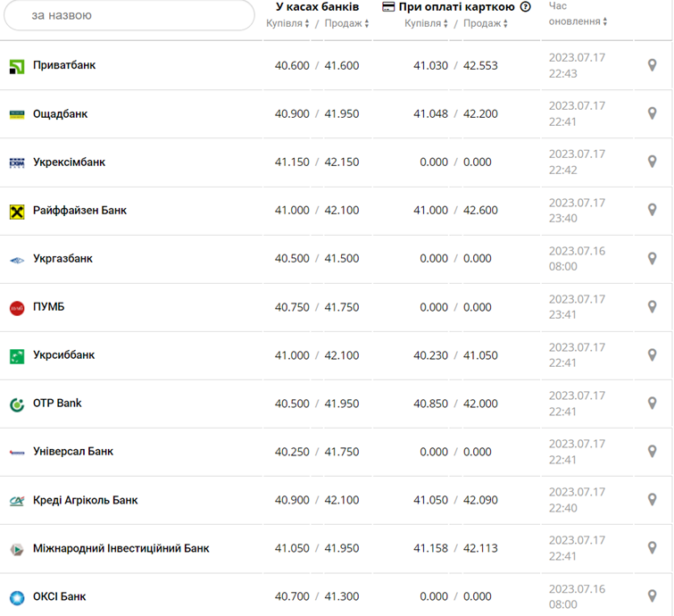
Task: Focus the search by name field
Action: pyautogui.click(x=129, y=15)
